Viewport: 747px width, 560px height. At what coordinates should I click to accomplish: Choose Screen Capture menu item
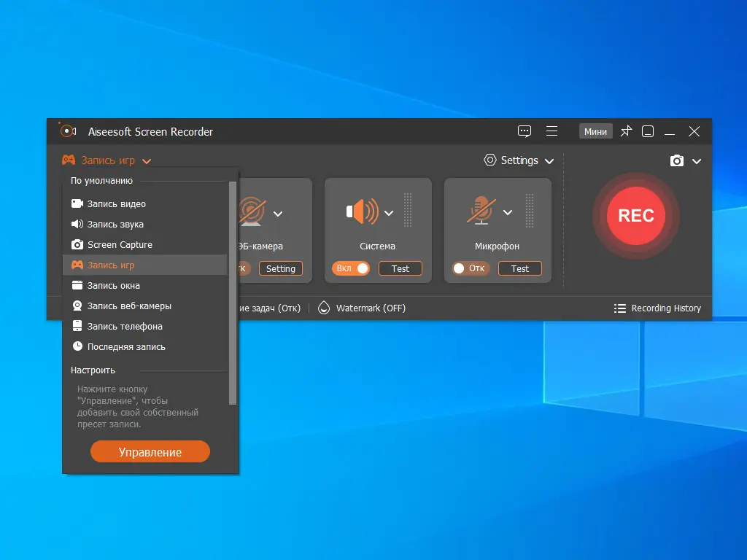pyautogui.click(x=145, y=244)
